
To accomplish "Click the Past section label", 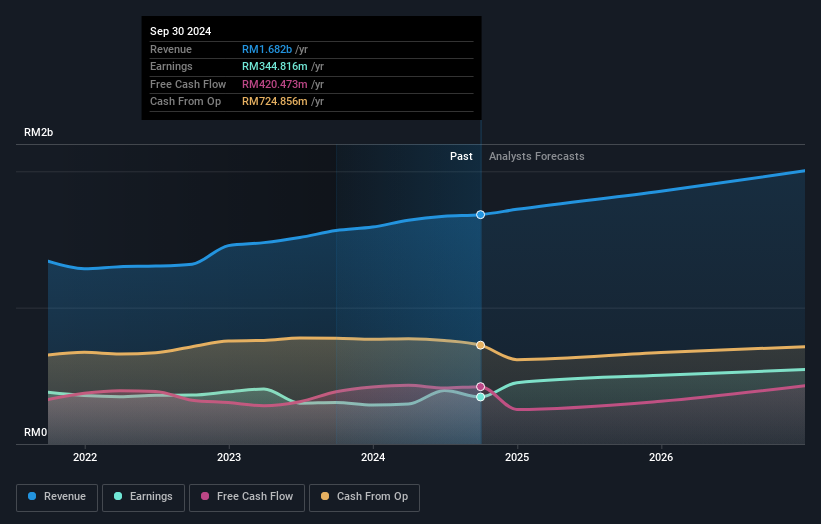I will [x=461, y=156].
